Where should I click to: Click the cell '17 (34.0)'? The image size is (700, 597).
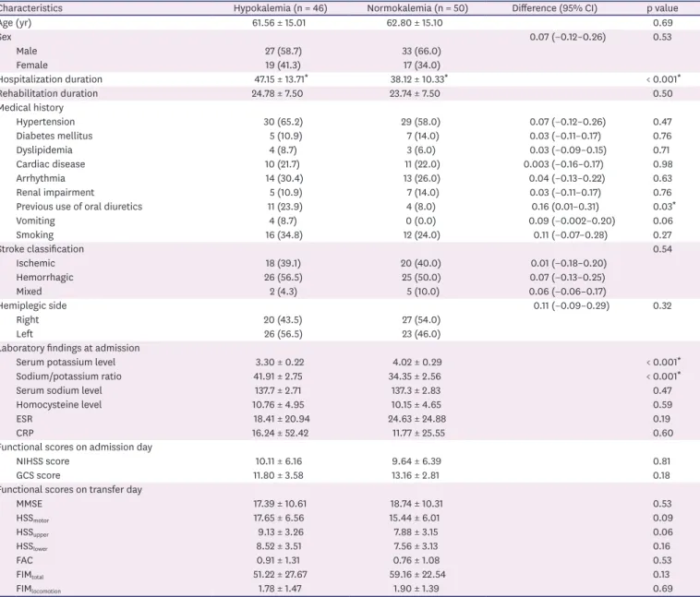[421, 66]
